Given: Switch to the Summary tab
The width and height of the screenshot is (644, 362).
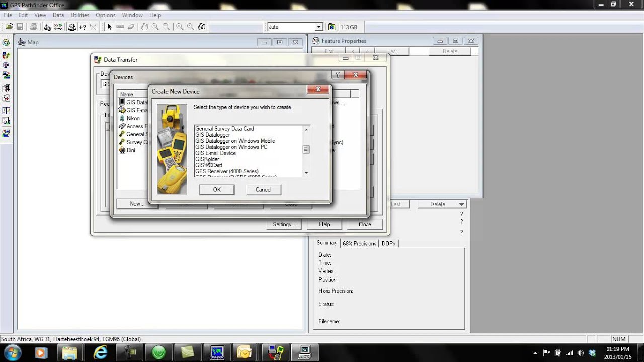Looking at the screenshot, I should 327,243.
